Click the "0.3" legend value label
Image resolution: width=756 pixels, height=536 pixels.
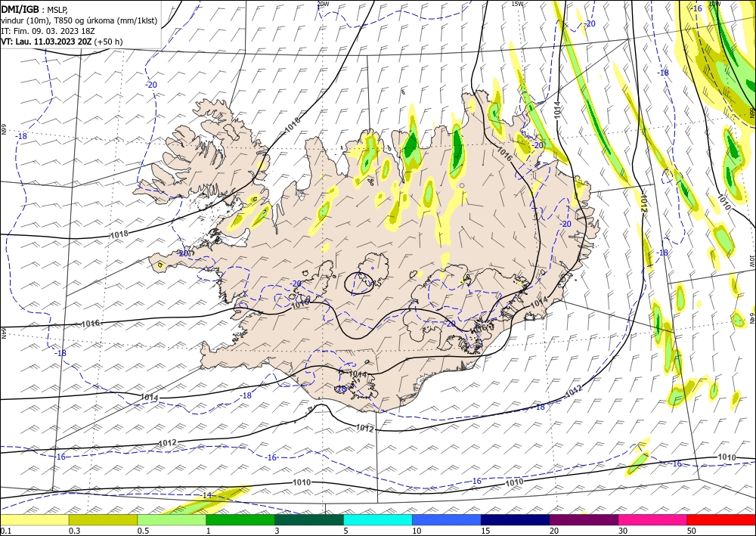click(74, 531)
